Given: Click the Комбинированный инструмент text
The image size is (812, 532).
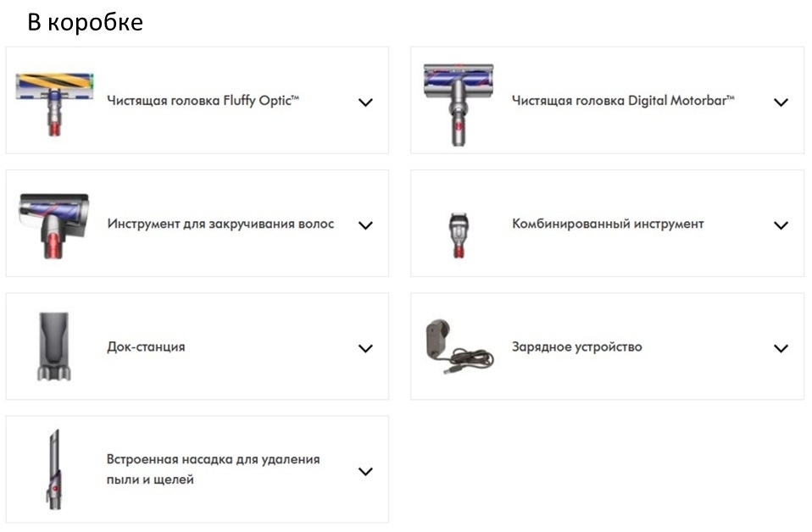Looking at the screenshot, I should coord(608,224).
